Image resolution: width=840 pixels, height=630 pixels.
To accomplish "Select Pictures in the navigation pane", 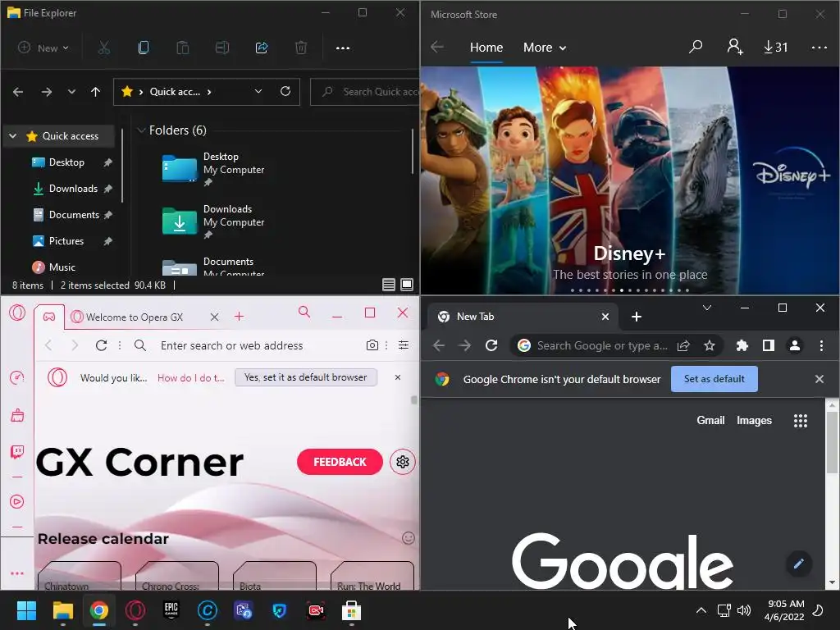I will click(x=66, y=241).
